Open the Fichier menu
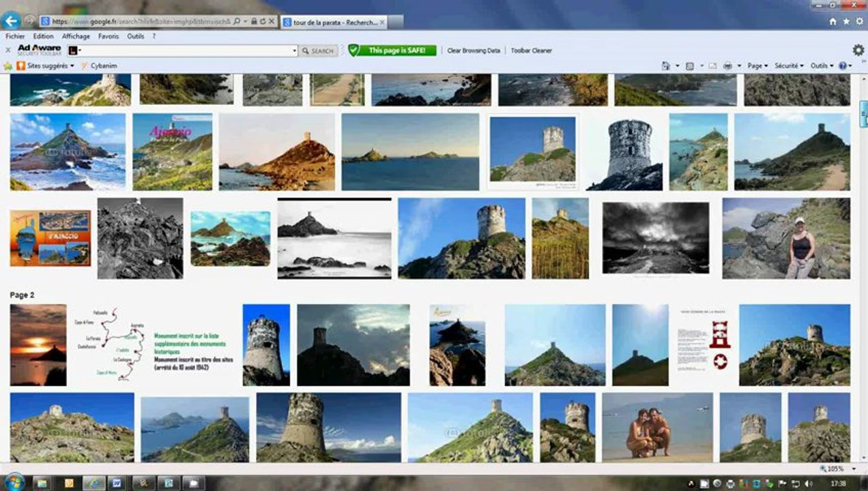Screen dimensions: 868x491 coord(15,36)
